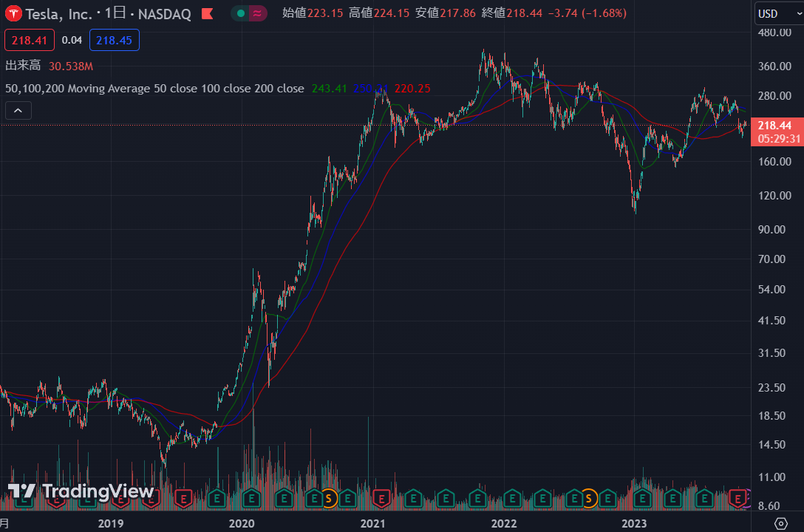Click the NASDAQ exchange label
This screenshot has height=532, width=804.
(165, 14)
